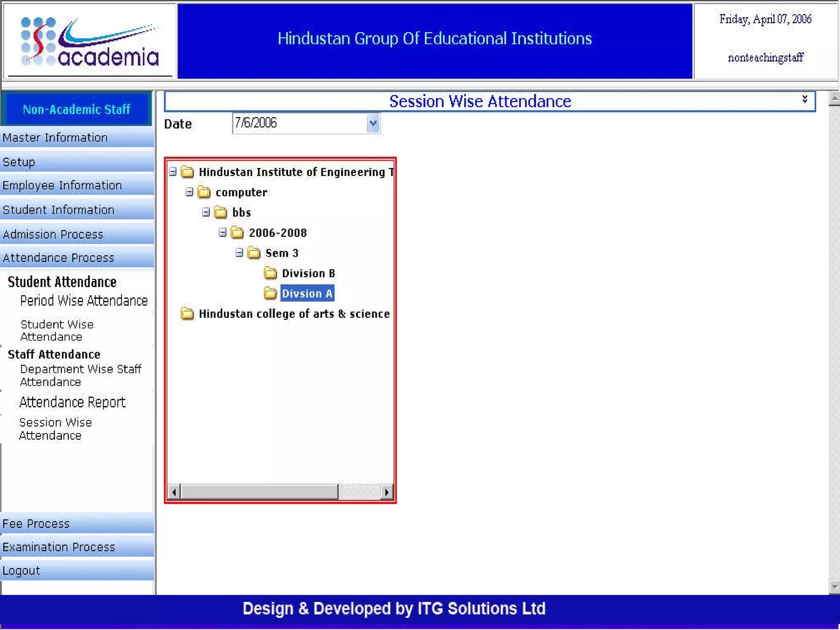Open the Date dropdown calendar
This screenshot has width=840, height=630.
373,123
